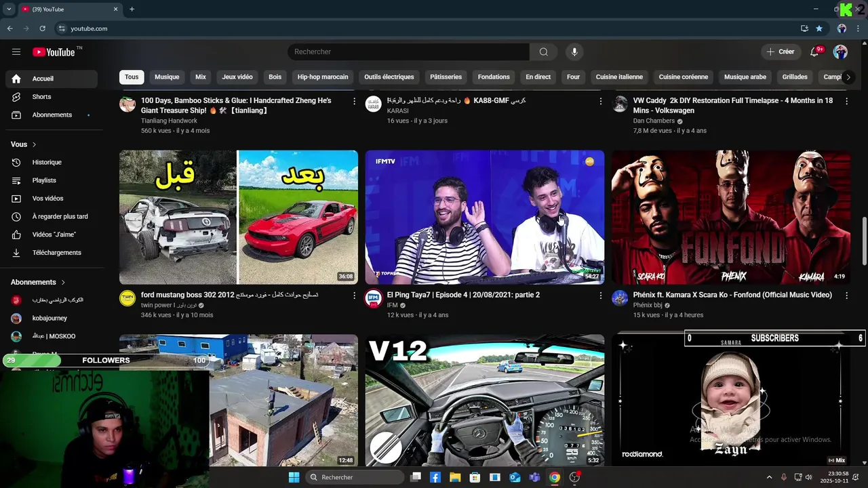This screenshot has width=868, height=488.
Task: Go to Accueil in sidebar
Action: (52, 79)
